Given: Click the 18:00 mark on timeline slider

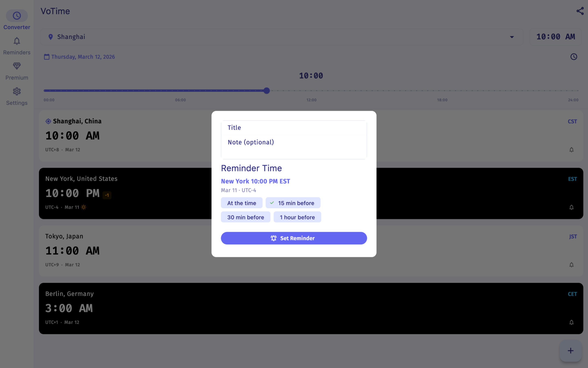Looking at the screenshot, I should (x=442, y=100).
